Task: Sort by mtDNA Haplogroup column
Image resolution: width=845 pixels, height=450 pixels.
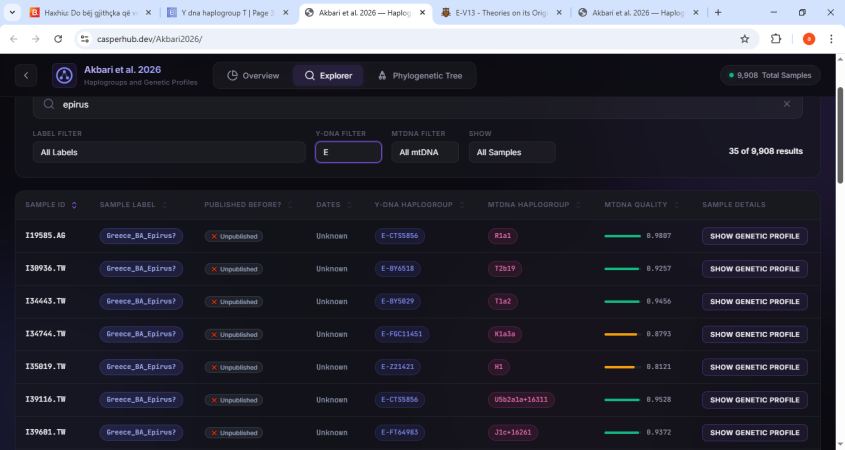Action: point(534,205)
